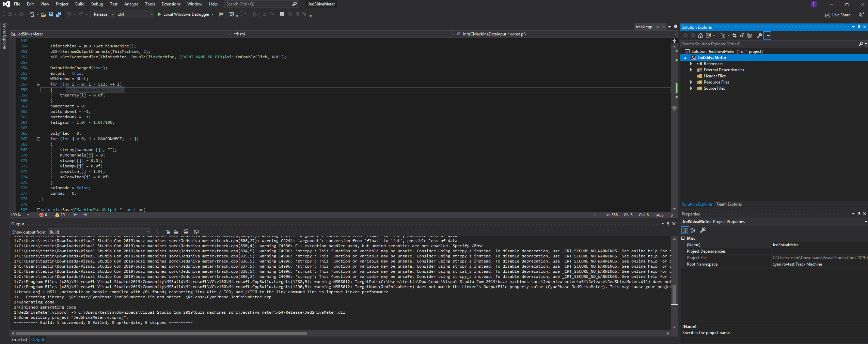Screen dimensions: 868x344
Task: Open the Release configuration dropdown
Action: coord(104,14)
